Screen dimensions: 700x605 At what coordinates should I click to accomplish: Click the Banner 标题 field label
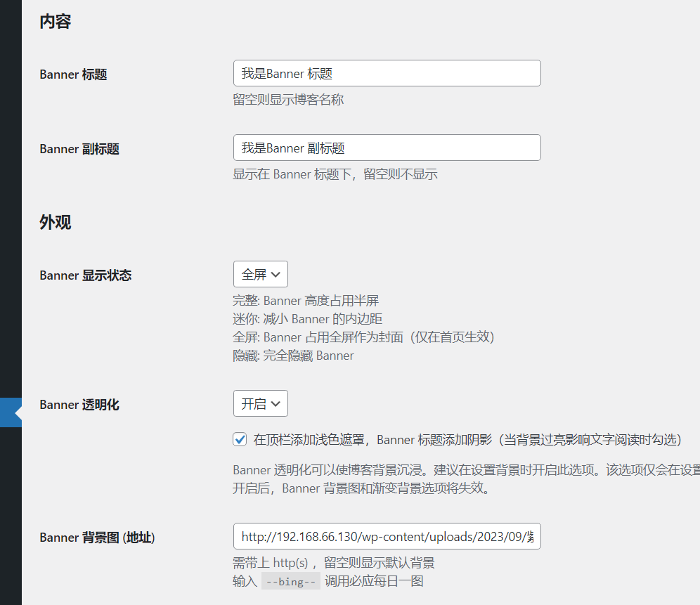73,74
